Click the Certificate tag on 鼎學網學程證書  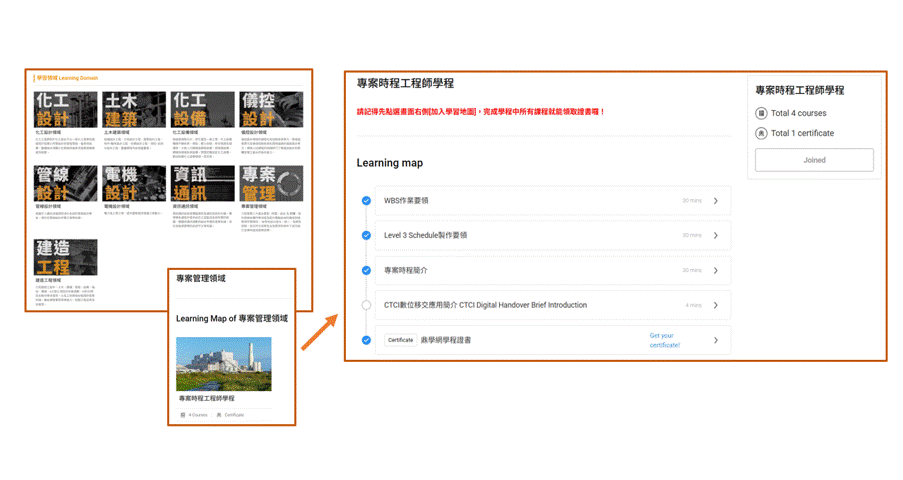(x=401, y=340)
